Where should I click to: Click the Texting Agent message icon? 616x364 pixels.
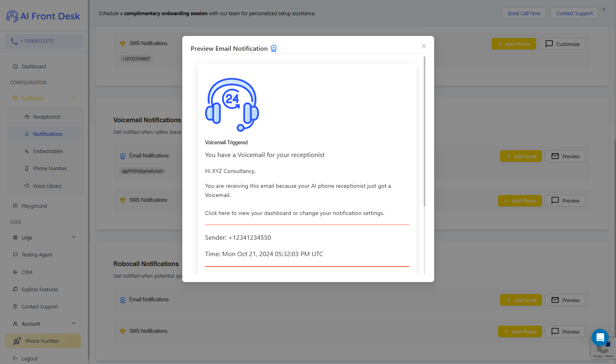click(x=15, y=255)
